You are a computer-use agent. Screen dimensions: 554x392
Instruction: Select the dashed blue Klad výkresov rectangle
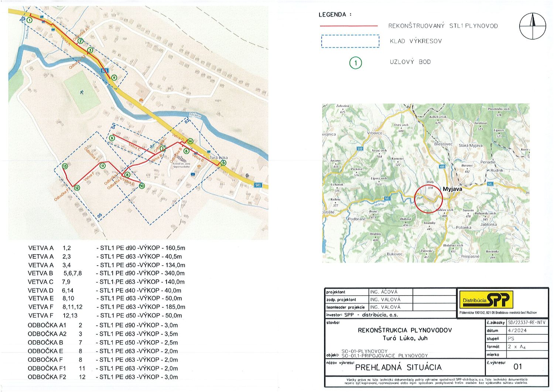pos(350,41)
